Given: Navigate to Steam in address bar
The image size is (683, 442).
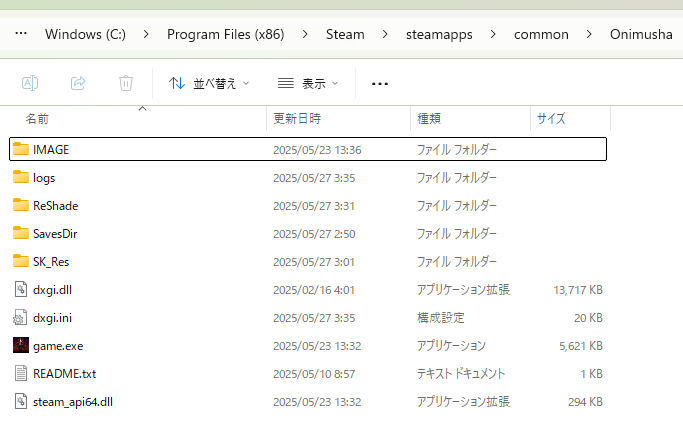Looking at the screenshot, I should (345, 34).
